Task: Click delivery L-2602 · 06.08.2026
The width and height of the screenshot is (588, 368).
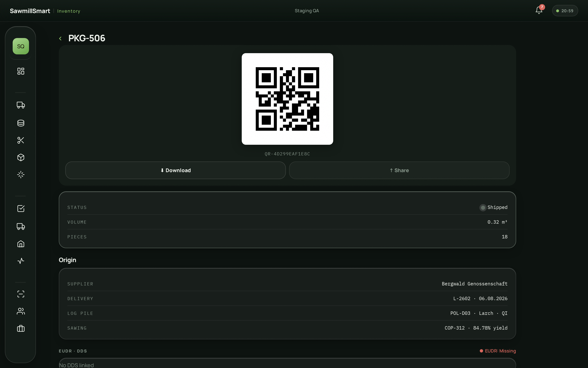Action: coord(480,299)
